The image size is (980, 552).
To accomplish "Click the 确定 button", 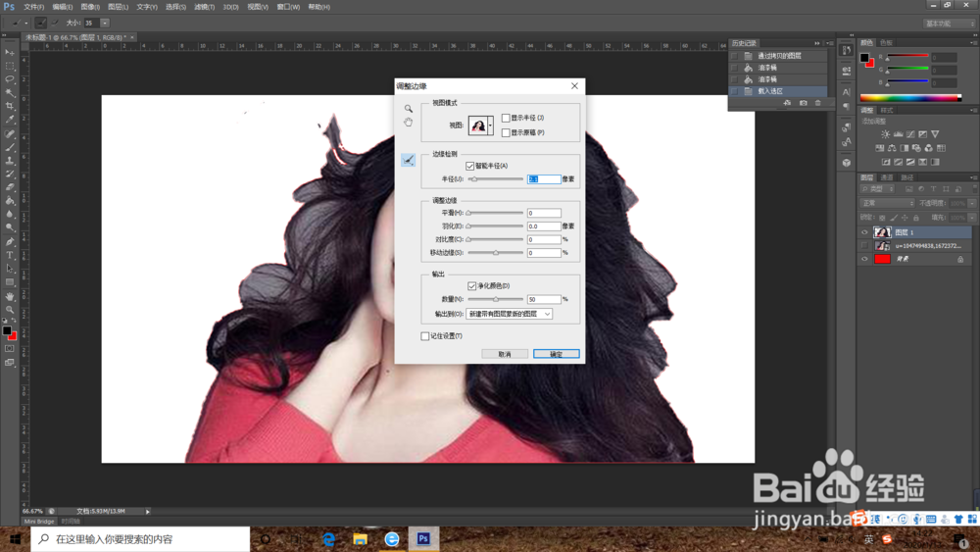I will click(x=557, y=354).
